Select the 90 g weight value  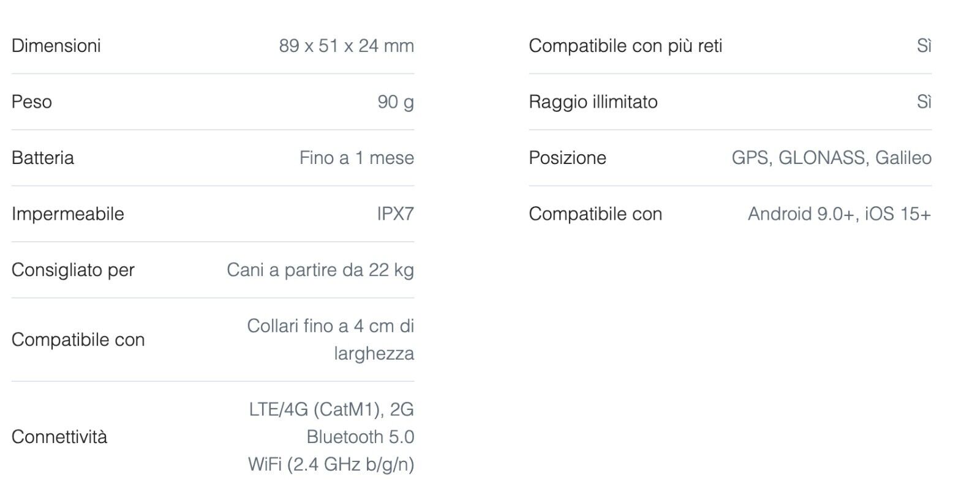(x=396, y=102)
